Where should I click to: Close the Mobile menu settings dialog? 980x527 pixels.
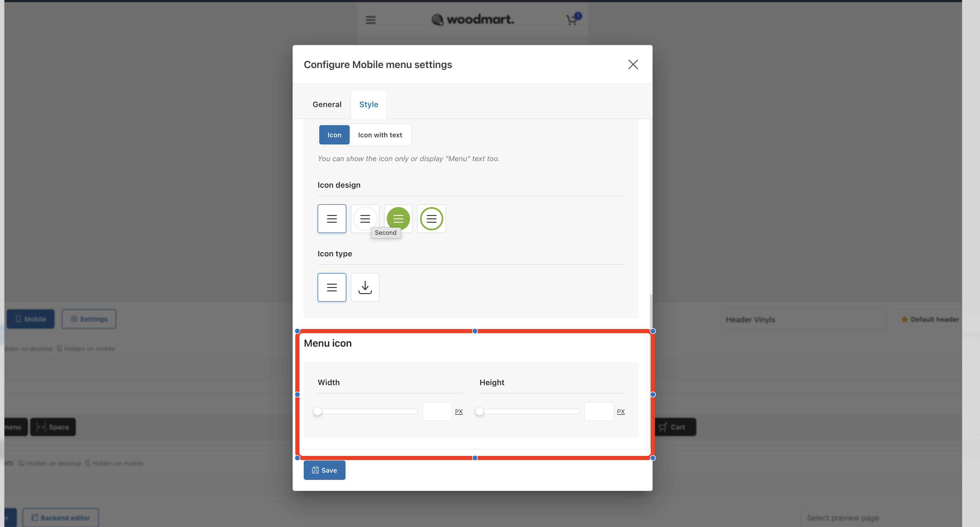click(x=633, y=64)
